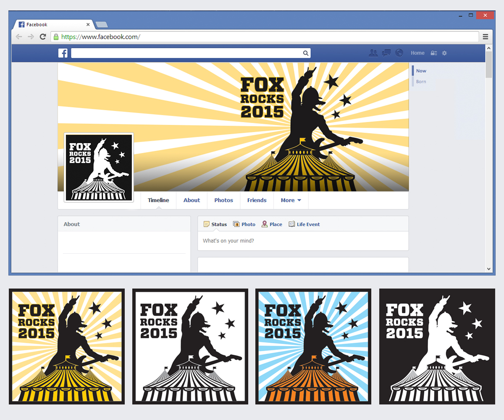Click the About section header
The image size is (504, 420).
tap(72, 224)
